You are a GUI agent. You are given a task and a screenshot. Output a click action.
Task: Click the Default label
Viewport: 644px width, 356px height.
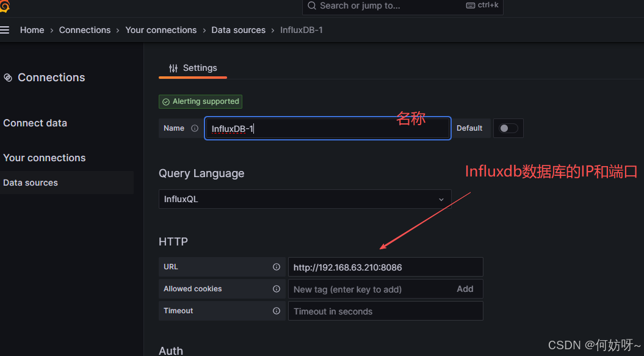[x=469, y=128]
